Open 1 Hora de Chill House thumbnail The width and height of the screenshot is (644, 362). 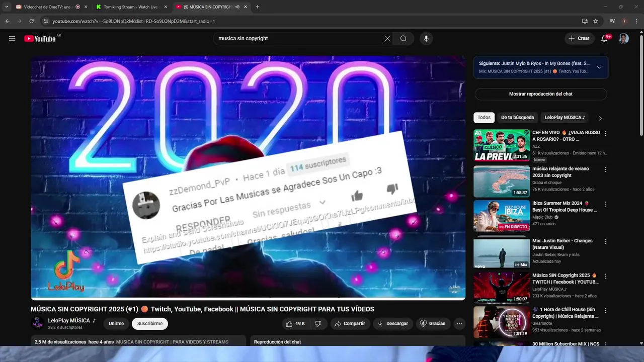pos(502,322)
